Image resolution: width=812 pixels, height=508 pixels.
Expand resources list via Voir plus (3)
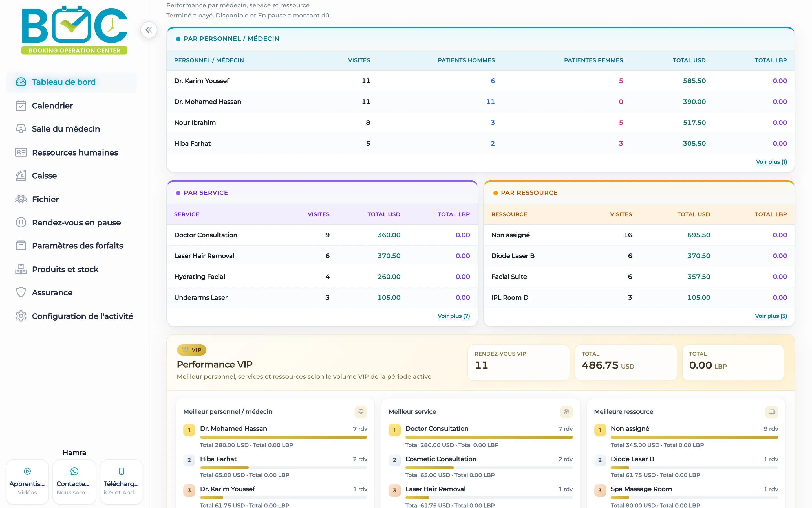click(x=771, y=316)
